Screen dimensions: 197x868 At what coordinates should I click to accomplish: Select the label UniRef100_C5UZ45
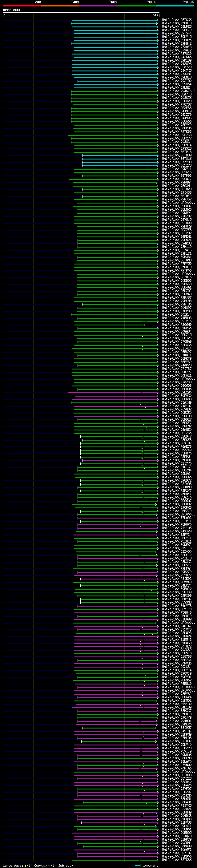click(x=177, y=335)
